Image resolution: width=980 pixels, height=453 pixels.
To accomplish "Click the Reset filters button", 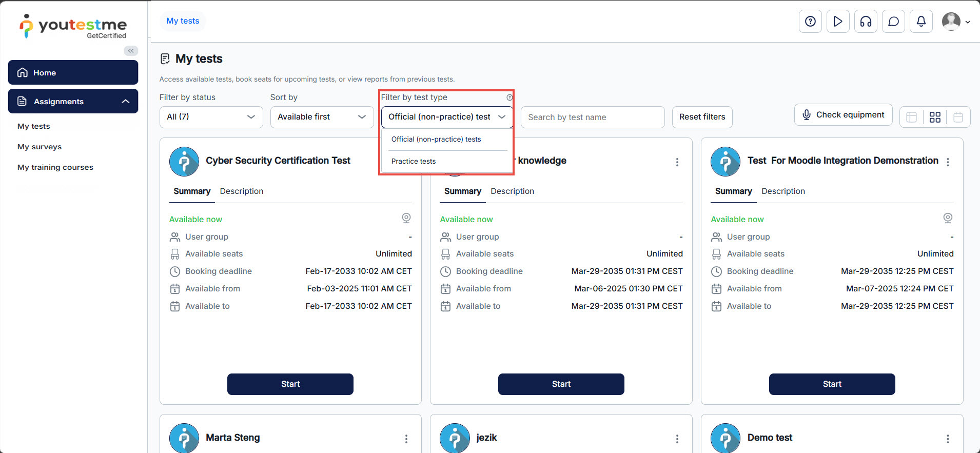I will click(702, 117).
